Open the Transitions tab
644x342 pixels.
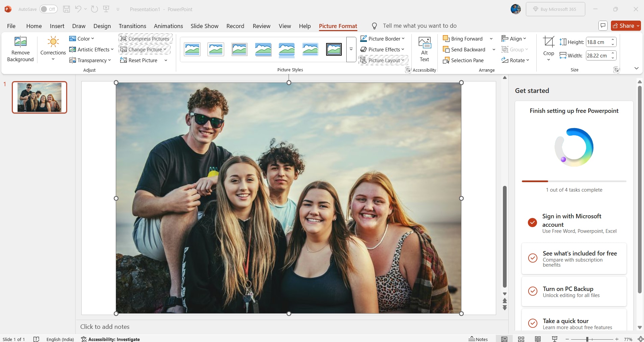pos(132,26)
